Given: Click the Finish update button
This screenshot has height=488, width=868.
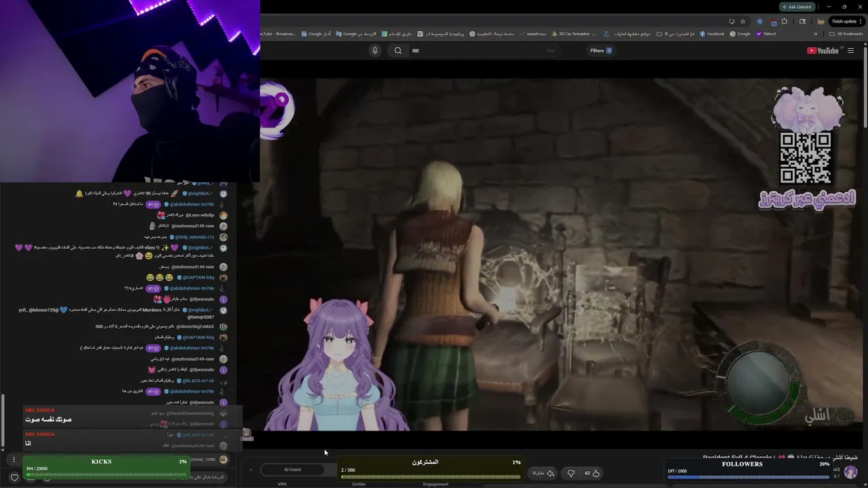Looking at the screenshot, I should click(x=844, y=22).
